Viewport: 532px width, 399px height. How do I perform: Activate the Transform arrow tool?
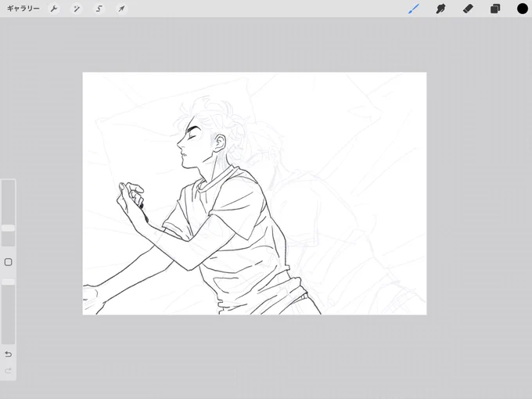coord(121,9)
